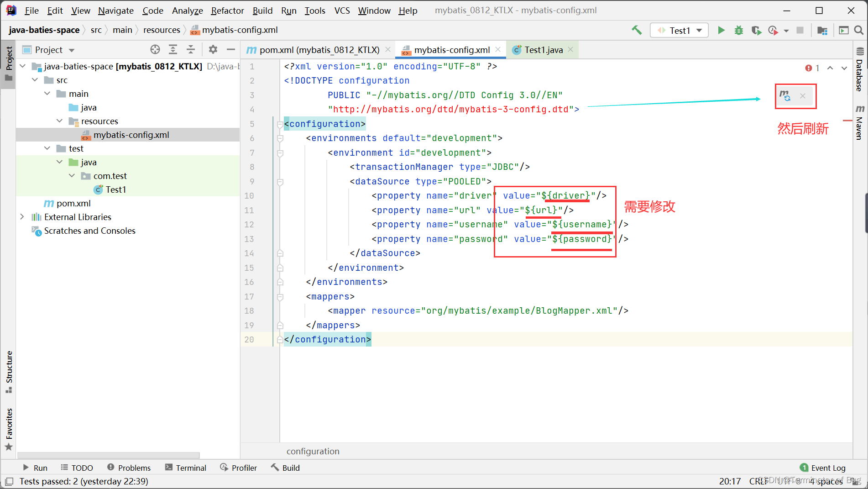Click Select Opened File target icon
This screenshot has height=489, width=868.
point(155,49)
